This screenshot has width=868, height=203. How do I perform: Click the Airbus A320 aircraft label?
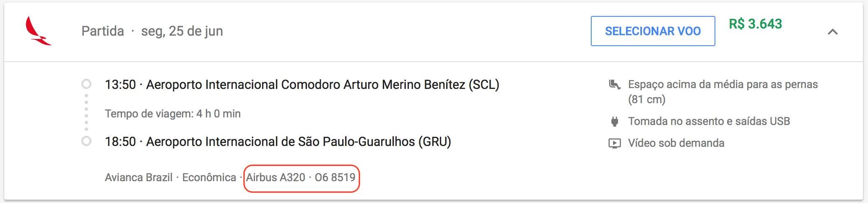[275, 177]
